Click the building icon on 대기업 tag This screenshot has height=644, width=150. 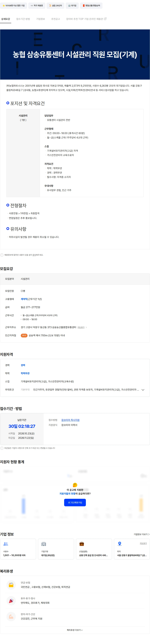pos(69,5)
